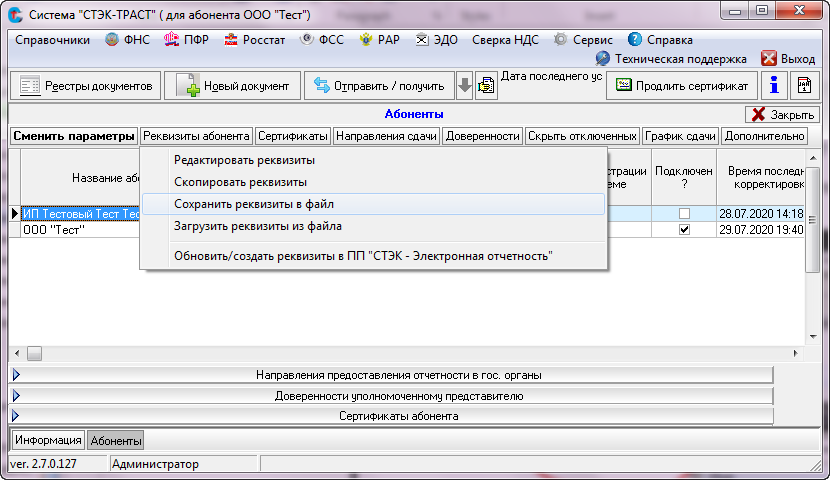Image resolution: width=830 pixels, height=480 pixels.
Task: Open the РАР menu
Action: [380, 40]
